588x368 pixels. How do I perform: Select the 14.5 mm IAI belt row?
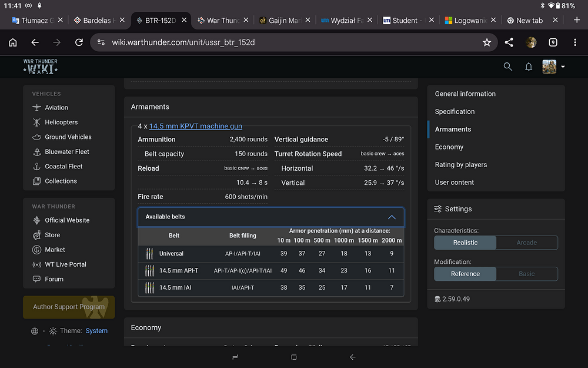(x=270, y=287)
